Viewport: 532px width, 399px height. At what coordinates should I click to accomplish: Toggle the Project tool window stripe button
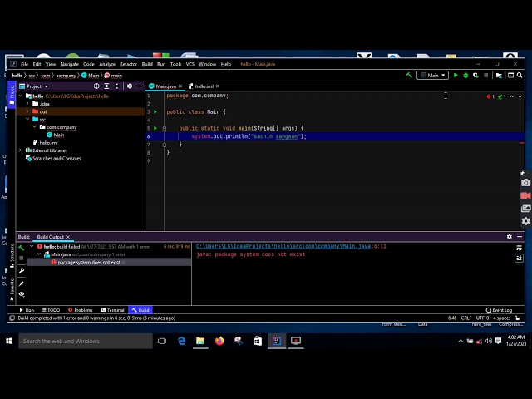12,95
